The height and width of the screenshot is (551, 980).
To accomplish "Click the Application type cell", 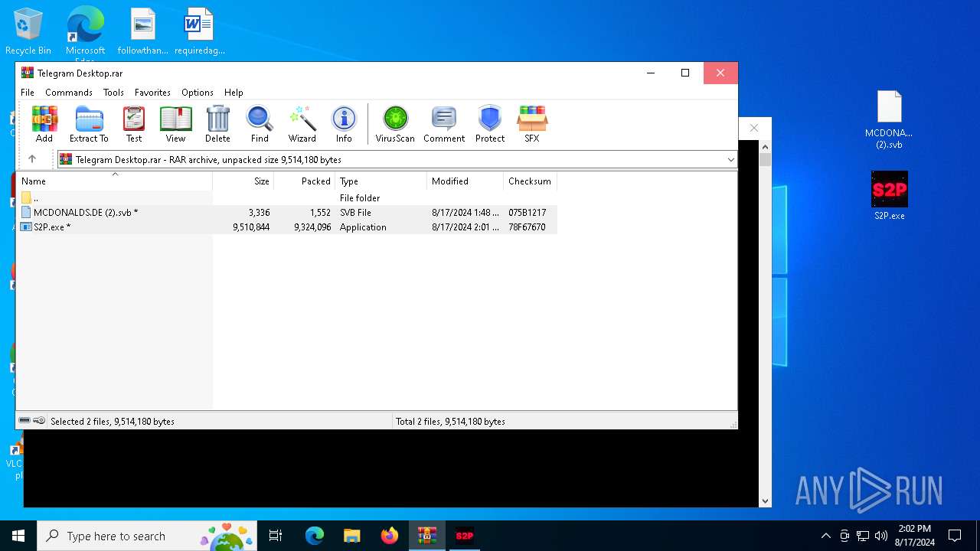I will 363,227.
